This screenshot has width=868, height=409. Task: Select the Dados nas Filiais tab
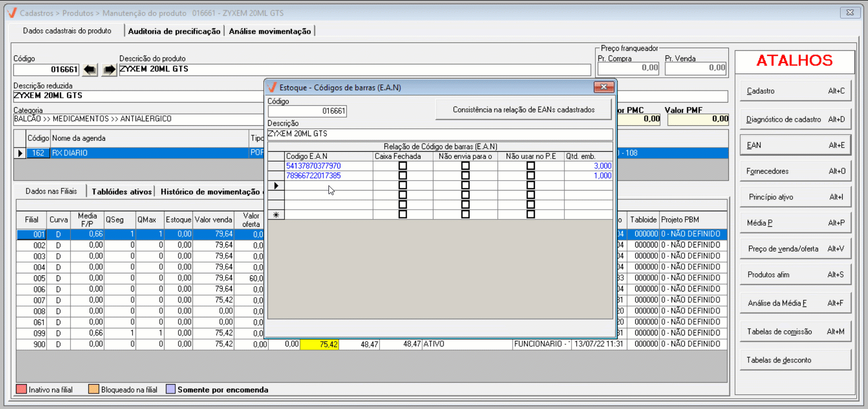pos(51,192)
